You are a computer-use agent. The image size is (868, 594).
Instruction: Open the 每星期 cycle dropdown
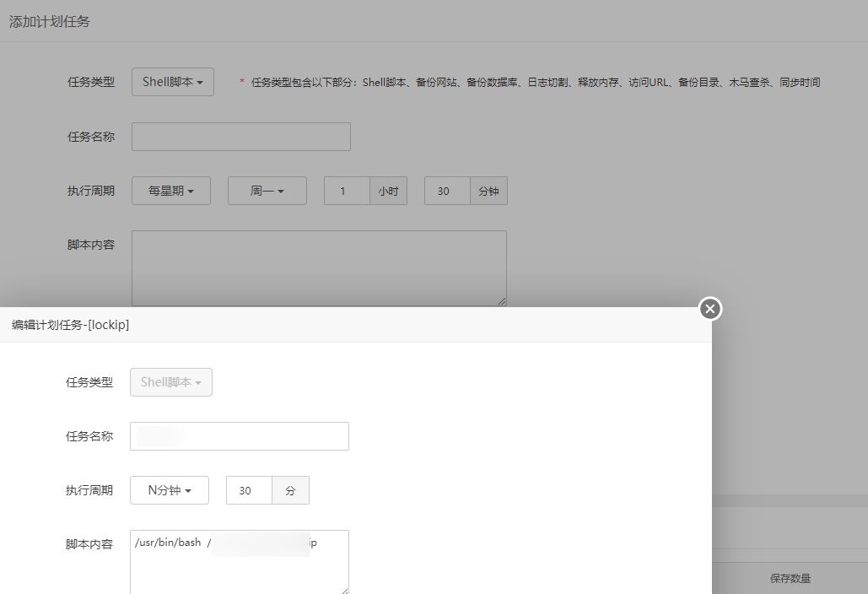tap(171, 191)
